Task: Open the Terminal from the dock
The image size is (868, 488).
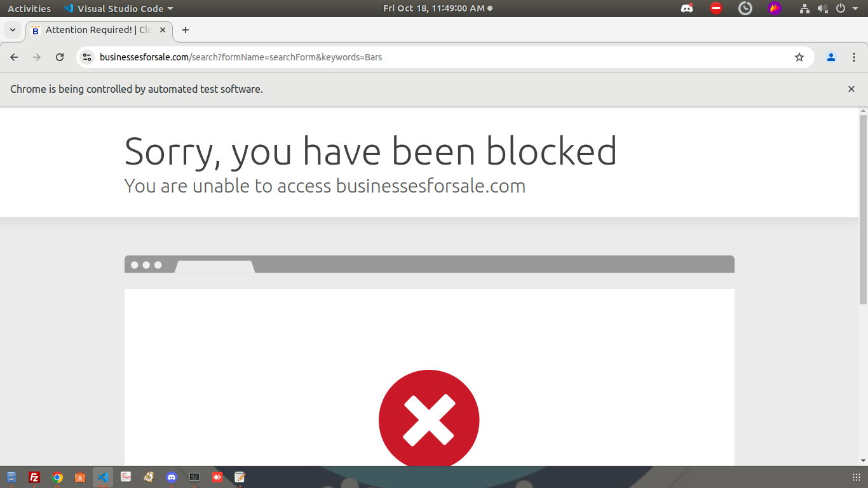Action: [194, 477]
